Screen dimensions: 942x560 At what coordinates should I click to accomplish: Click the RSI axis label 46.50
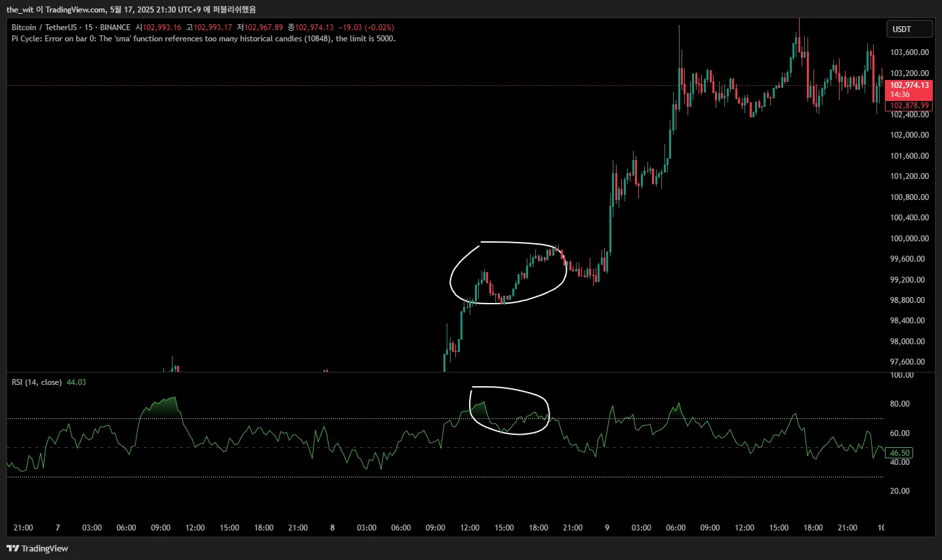899,453
